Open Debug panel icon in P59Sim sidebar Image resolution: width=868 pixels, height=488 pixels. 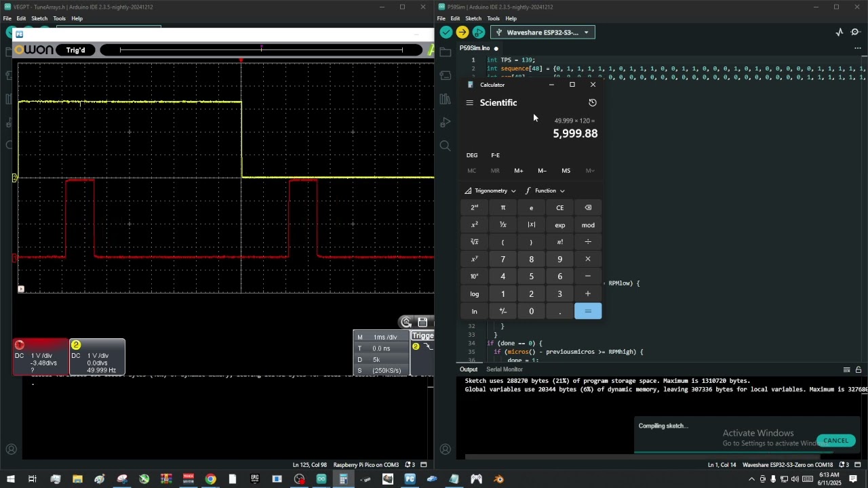(445, 122)
